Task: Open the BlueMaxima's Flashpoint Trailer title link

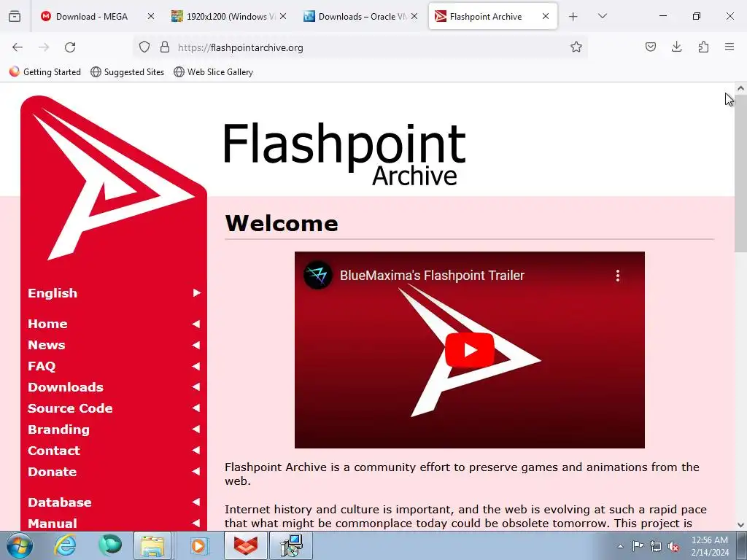Action: point(432,276)
